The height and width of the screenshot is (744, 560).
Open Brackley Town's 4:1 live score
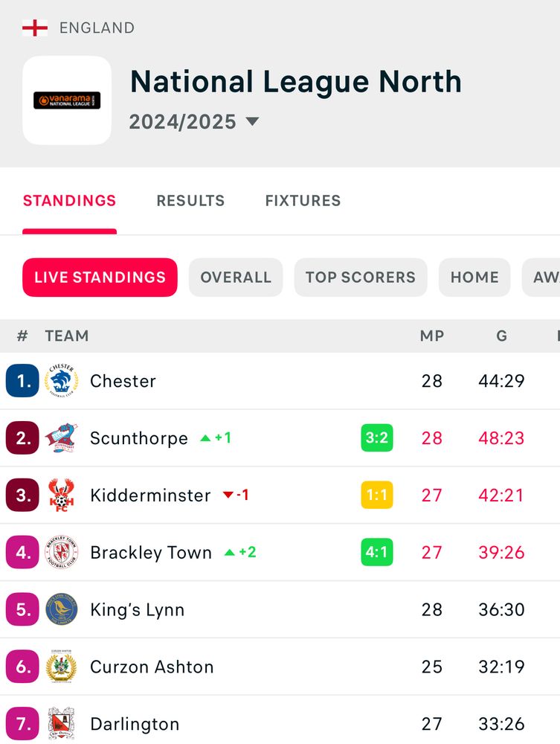377,552
